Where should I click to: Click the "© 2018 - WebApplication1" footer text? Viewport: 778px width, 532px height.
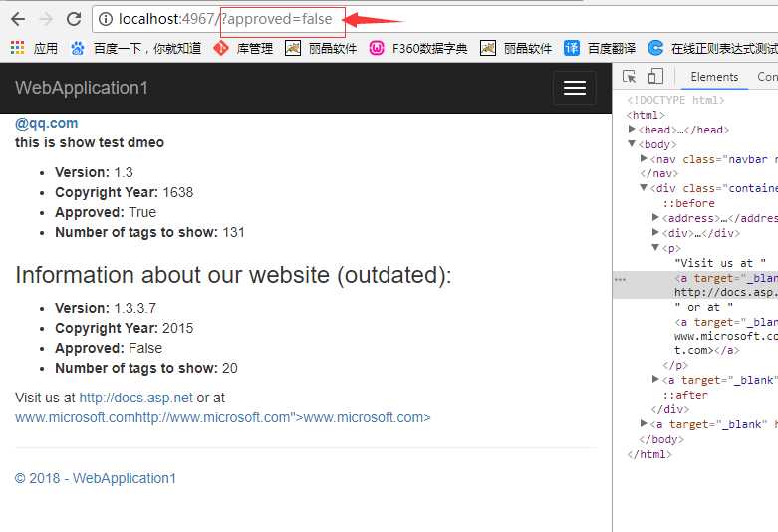(96, 478)
